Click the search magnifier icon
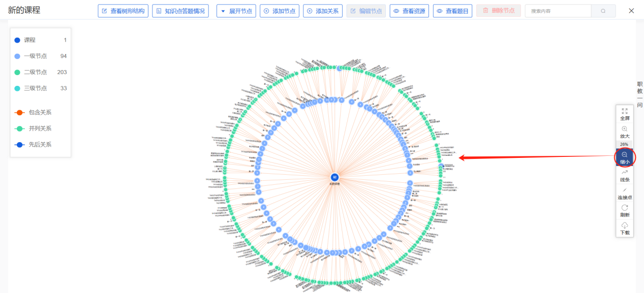 603,11
